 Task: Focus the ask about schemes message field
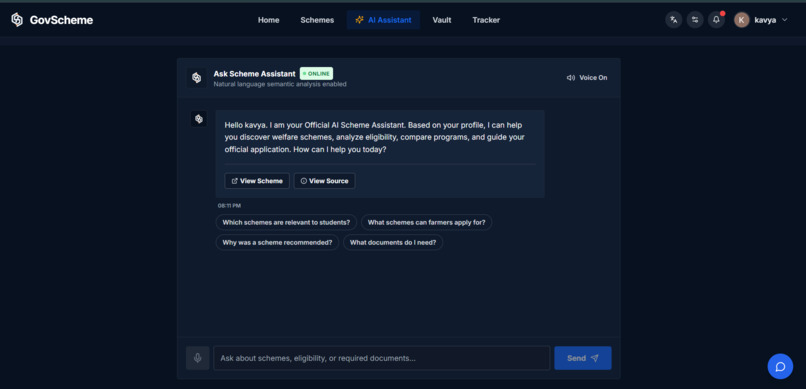pyautogui.click(x=382, y=358)
